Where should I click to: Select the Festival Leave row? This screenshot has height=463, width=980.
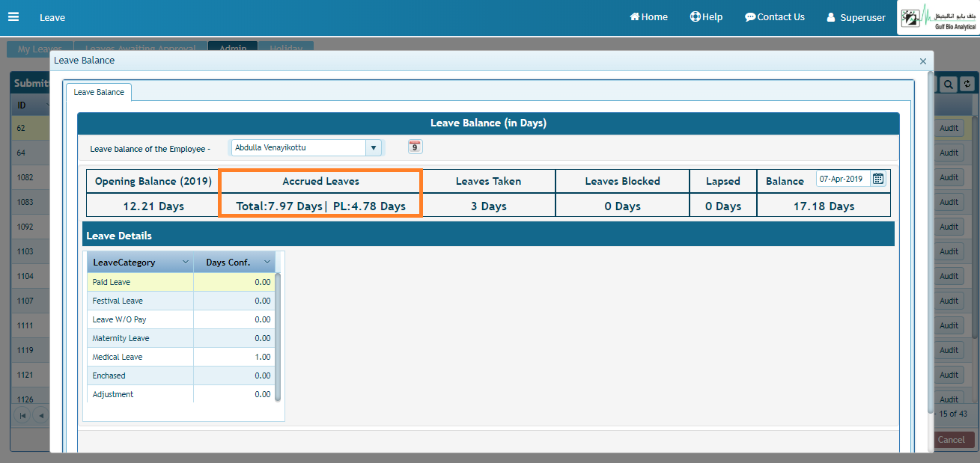181,301
